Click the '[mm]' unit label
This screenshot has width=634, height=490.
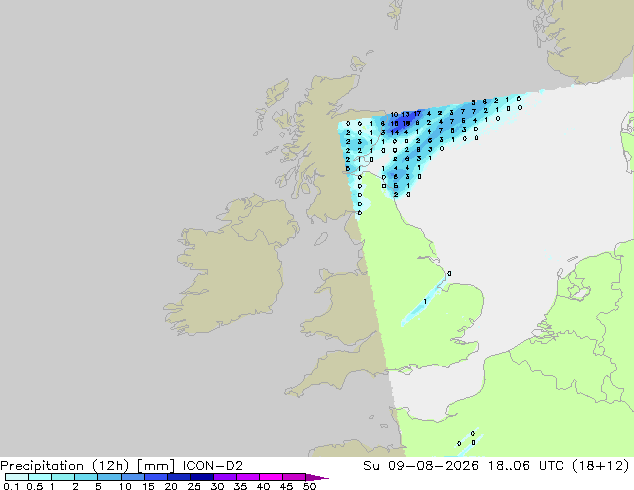[156, 466]
